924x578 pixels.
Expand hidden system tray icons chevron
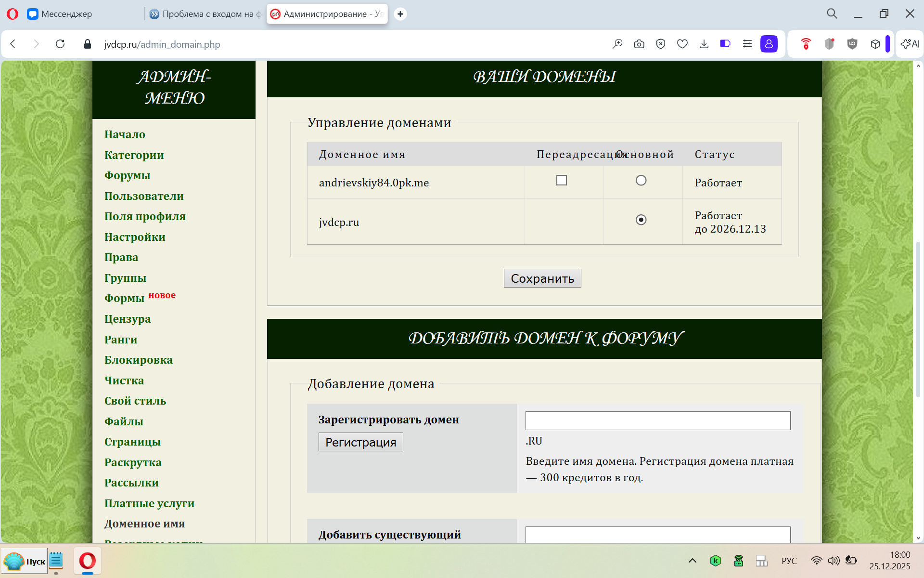pyautogui.click(x=692, y=560)
